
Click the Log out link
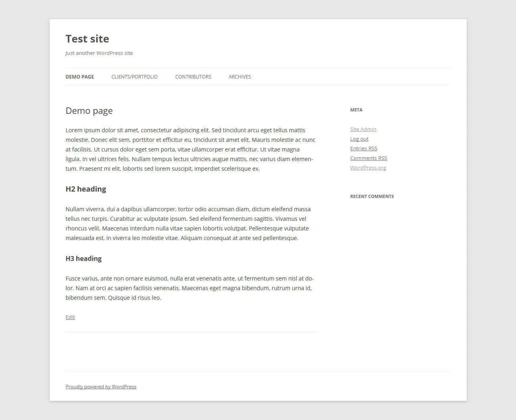[359, 139]
